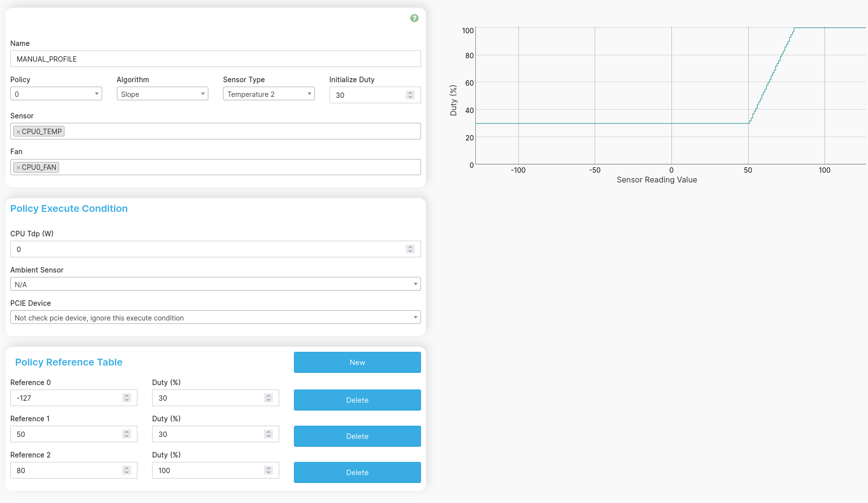Click the Reference 1 Duty input field

coord(208,434)
